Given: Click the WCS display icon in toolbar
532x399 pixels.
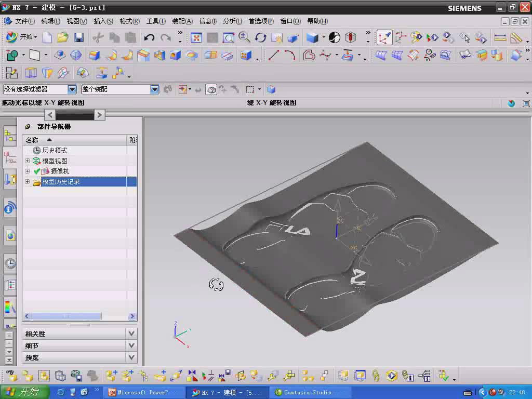Looking at the screenshot, I should click(x=384, y=37).
